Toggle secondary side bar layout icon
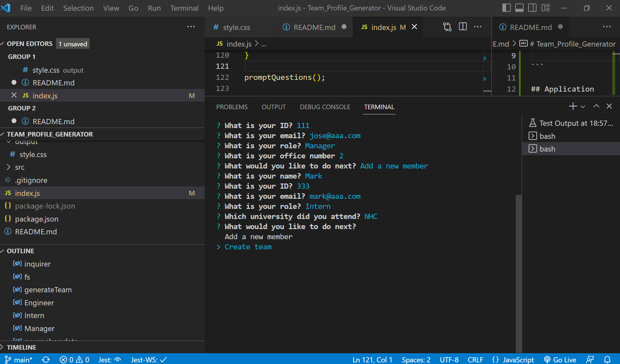The width and height of the screenshot is (620, 364). coord(532,8)
